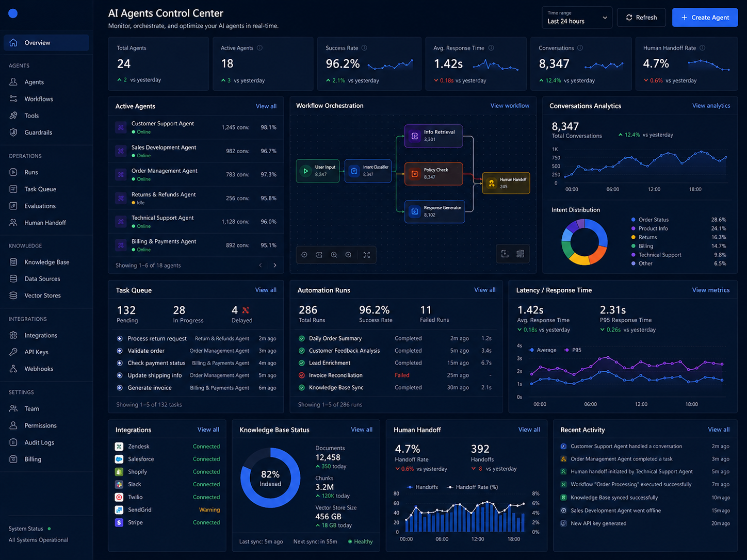The height and width of the screenshot is (560, 747).
Task: Click the Shopify logo icon in Integrations
Action: point(119,472)
